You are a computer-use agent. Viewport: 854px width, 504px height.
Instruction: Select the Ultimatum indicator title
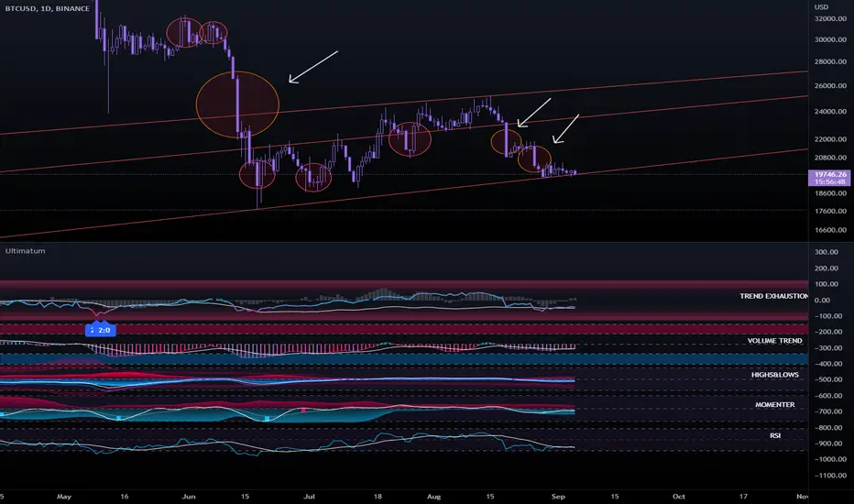pos(25,251)
